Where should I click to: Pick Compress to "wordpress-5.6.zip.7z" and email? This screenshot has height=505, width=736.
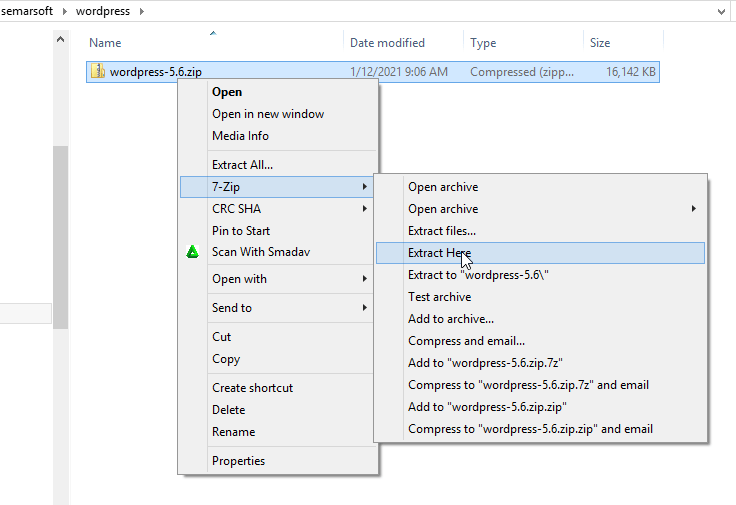pos(540,385)
